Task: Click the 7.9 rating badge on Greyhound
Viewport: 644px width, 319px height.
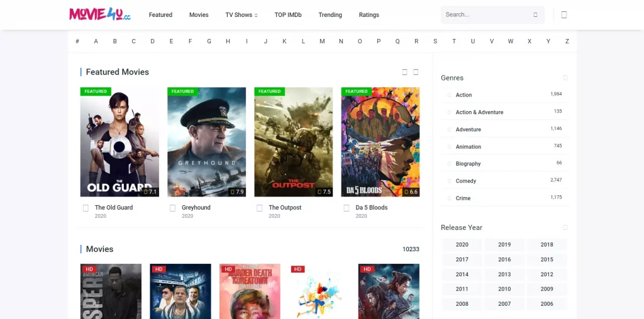Action: pyautogui.click(x=237, y=192)
